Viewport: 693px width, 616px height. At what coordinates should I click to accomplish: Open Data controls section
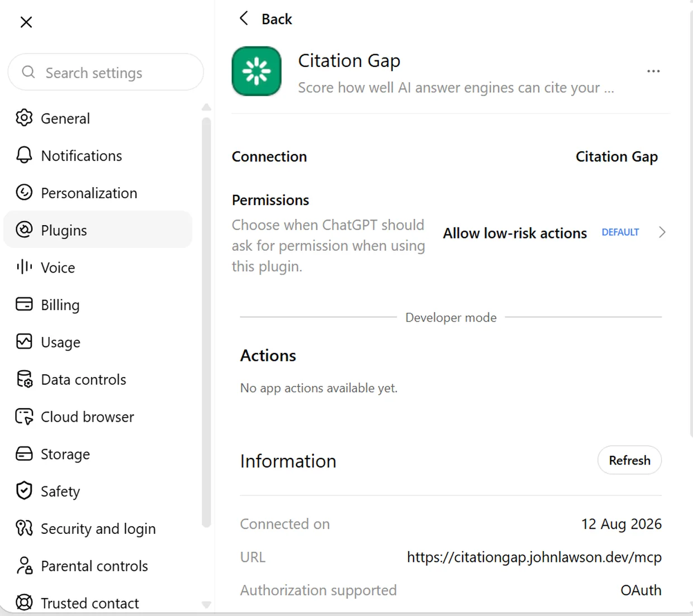click(98, 379)
